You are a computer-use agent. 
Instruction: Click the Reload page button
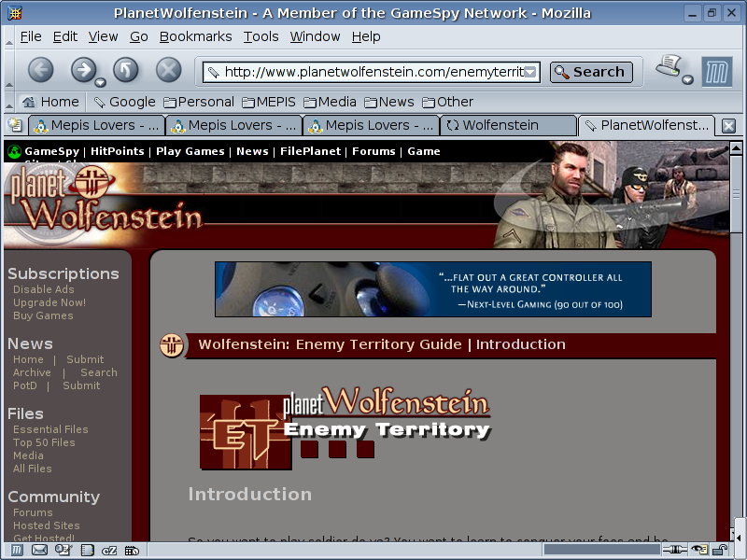(126, 70)
